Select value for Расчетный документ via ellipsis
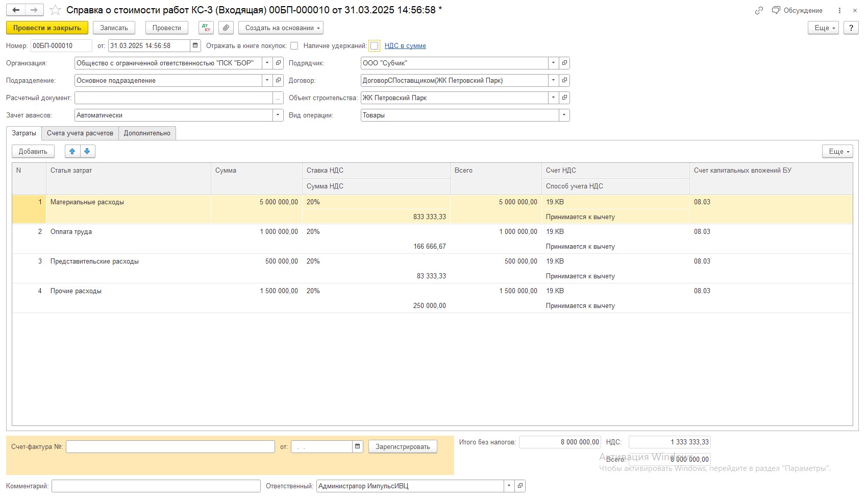 pyautogui.click(x=278, y=98)
